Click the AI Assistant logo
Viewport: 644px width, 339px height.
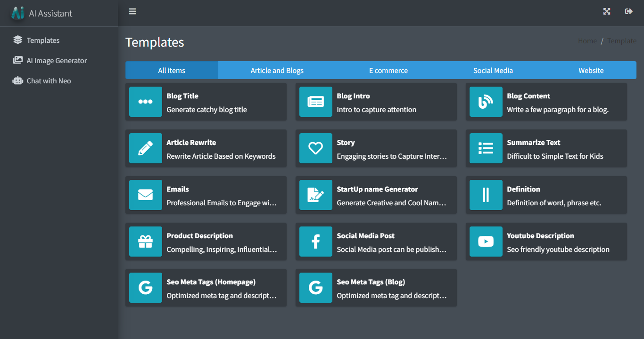pos(17,13)
